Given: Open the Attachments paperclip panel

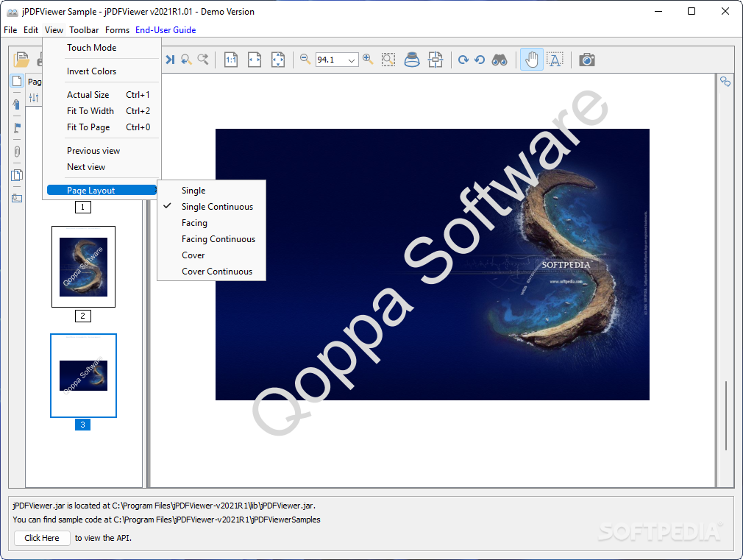Looking at the screenshot, I should [x=17, y=152].
